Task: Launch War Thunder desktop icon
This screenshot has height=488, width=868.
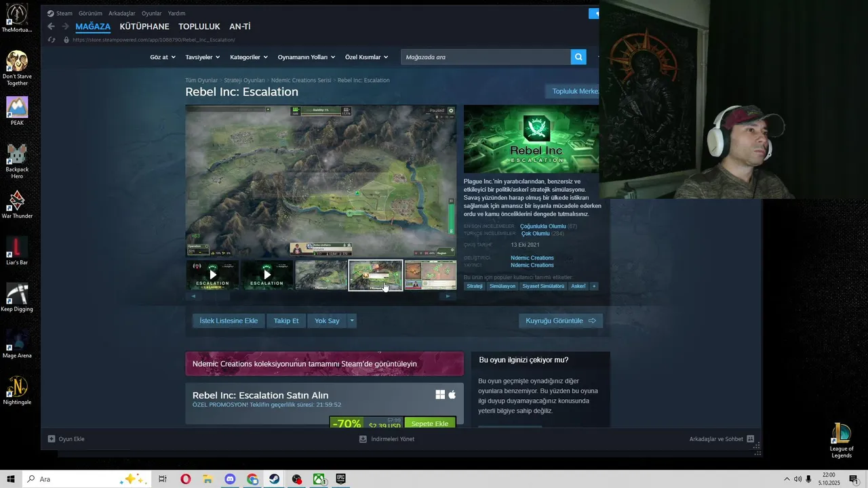Action: [x=17, y=205]
